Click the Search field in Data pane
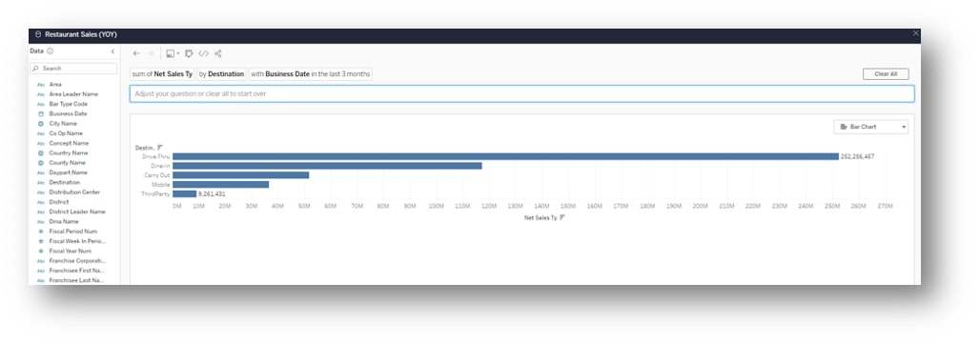This screenshot has width=980, height=343. click(x=73, y=68)
